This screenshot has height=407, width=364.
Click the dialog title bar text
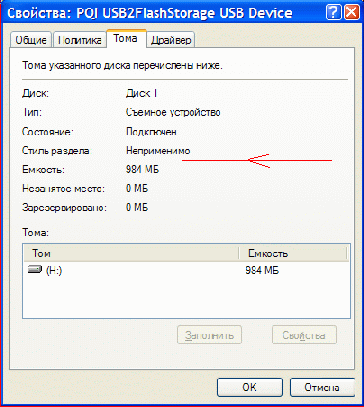(x=150, y=13)
